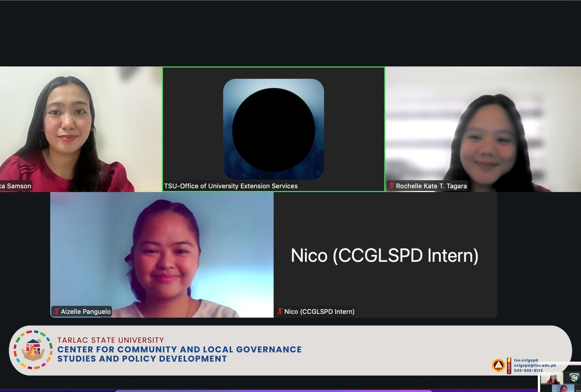Open the cclgspd@tsu.edu.ph email address

(x=535, y=365)
